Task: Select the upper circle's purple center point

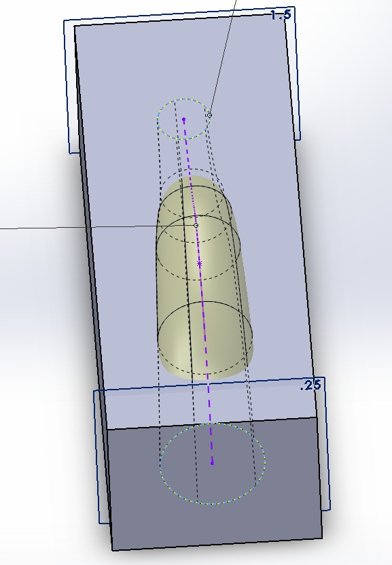Action: pos(184,119)
